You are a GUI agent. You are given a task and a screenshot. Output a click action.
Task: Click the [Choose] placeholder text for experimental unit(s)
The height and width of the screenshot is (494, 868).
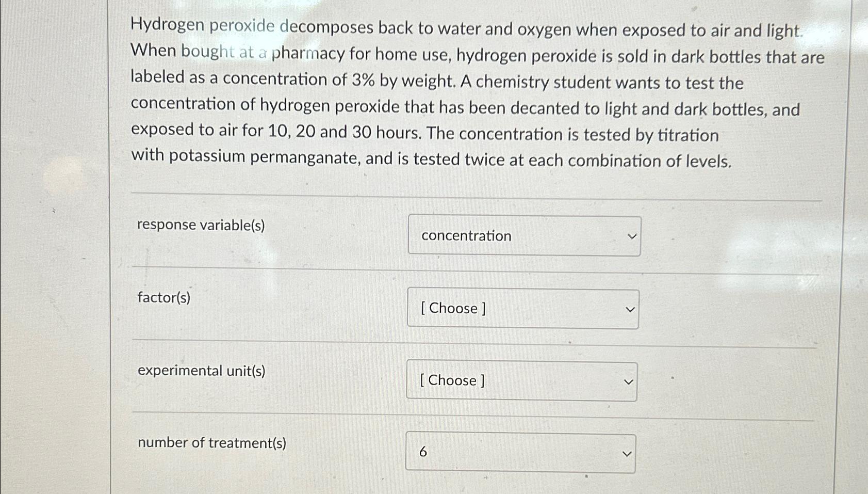click(452, 381)
